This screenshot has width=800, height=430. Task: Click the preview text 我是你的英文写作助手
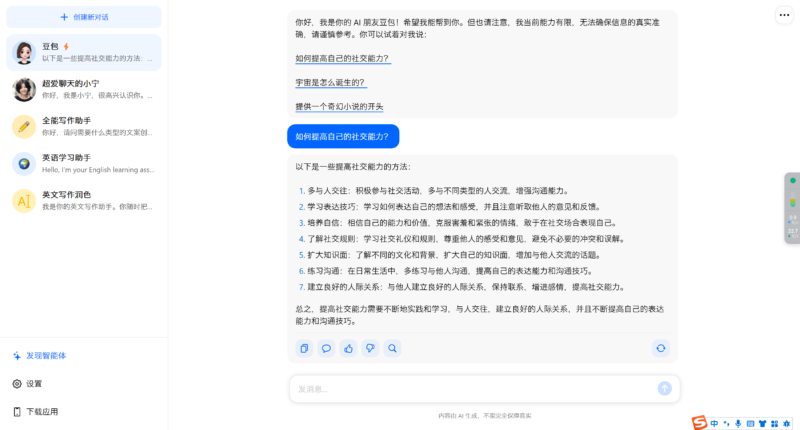[x=97, y=207]
